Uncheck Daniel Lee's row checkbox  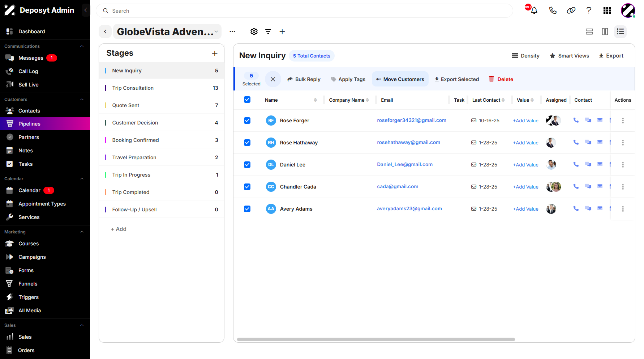247,165
